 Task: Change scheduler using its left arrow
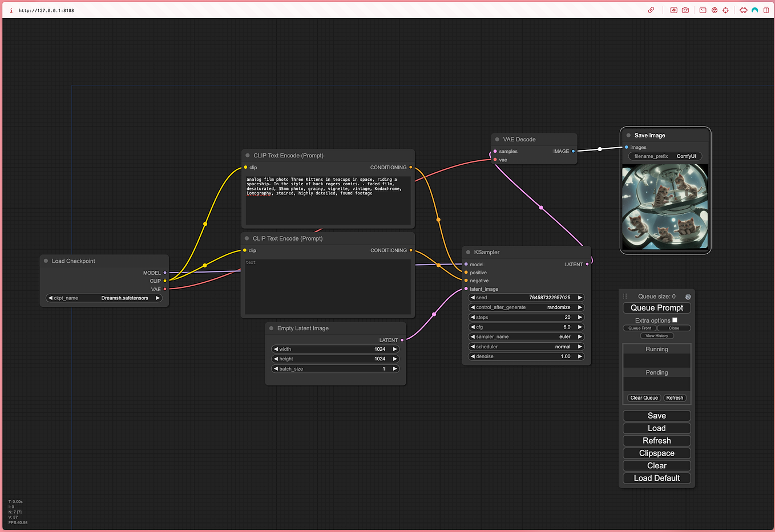click(x=473, y=346)
